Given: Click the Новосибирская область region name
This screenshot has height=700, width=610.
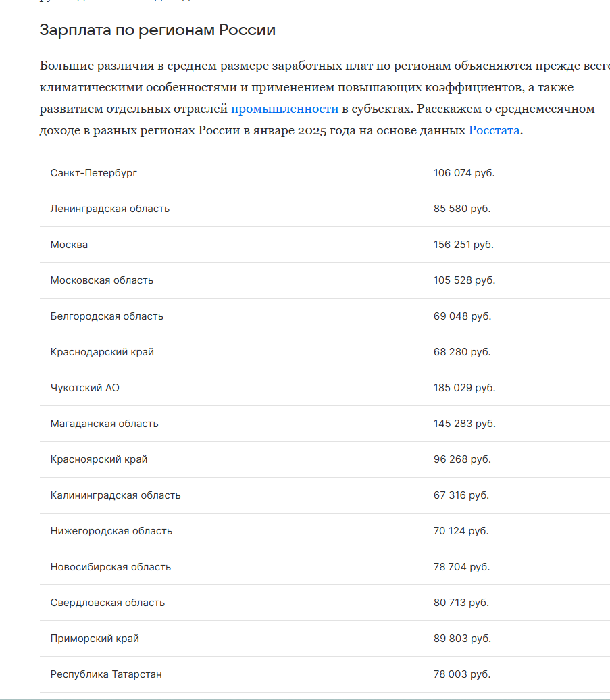Looking at the screenshot, I should pyautogui.click(x=111, y=567).
